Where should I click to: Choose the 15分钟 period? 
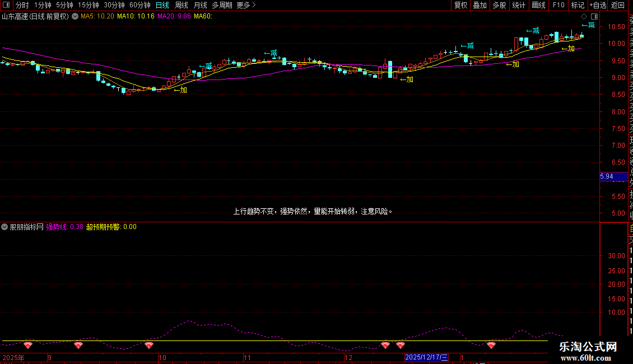tap(89, 5)
